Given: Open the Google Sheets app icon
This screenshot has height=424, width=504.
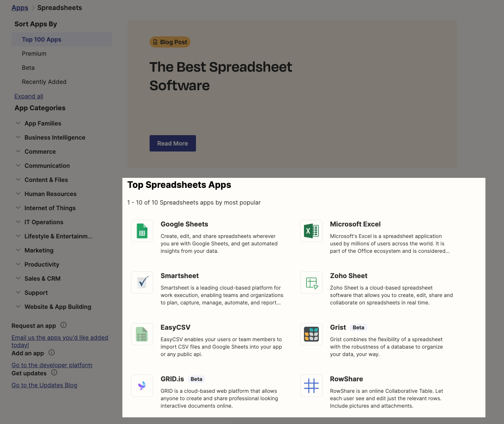Looking at the screenshot, I should click(x=142, y=231).
